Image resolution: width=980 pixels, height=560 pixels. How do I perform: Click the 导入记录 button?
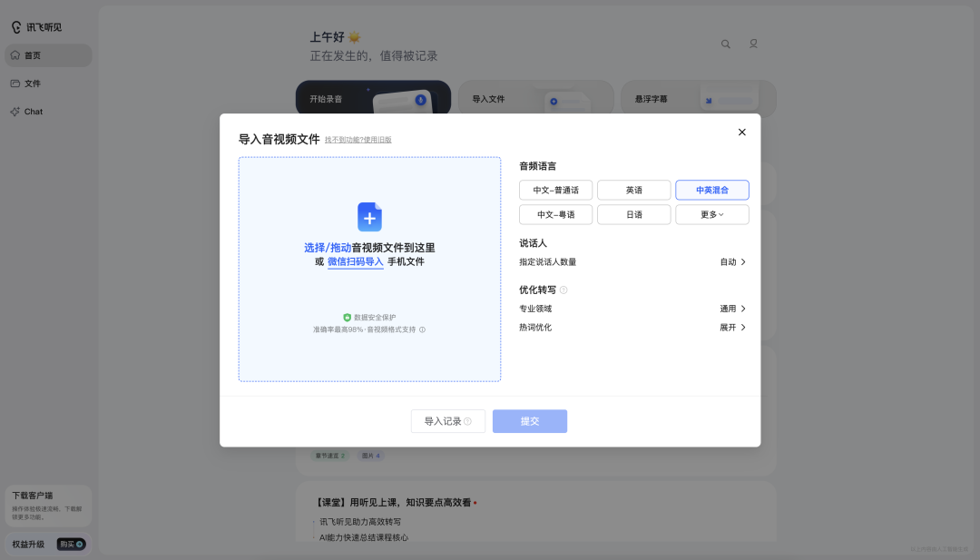click(448, 421)
